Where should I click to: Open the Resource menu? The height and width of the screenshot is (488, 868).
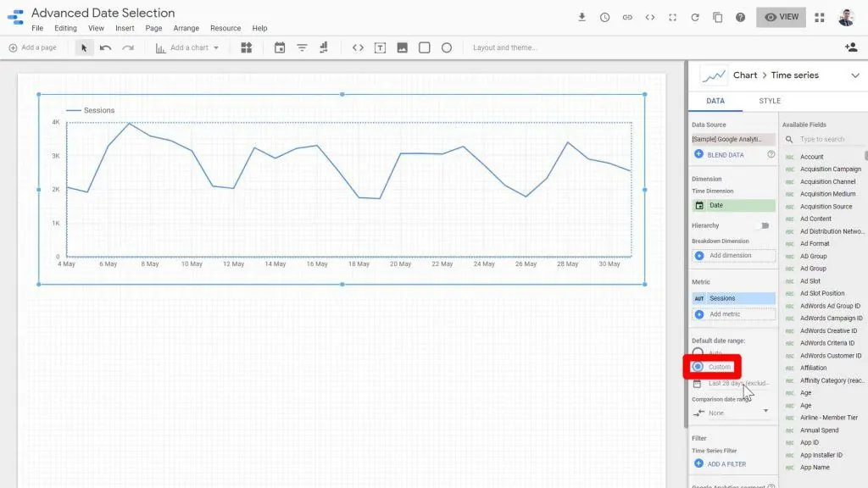(225, 28)
